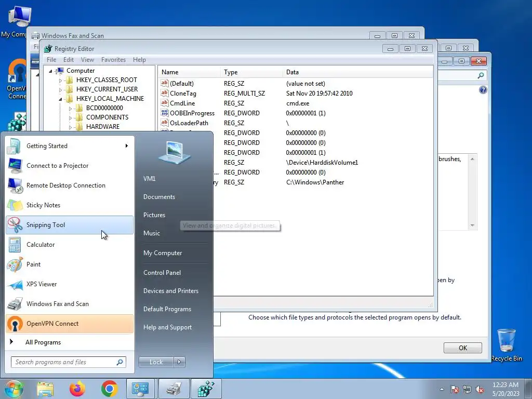Select the OOBEInProgress DWORD value

tap(192, 113)
